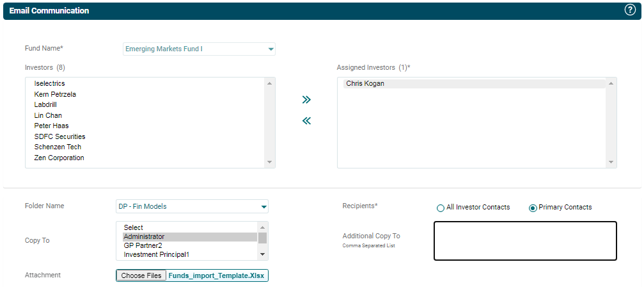Select Primary Contacts radio button
The height and width of the screenshot is (287, 644).
click(533, 208)
